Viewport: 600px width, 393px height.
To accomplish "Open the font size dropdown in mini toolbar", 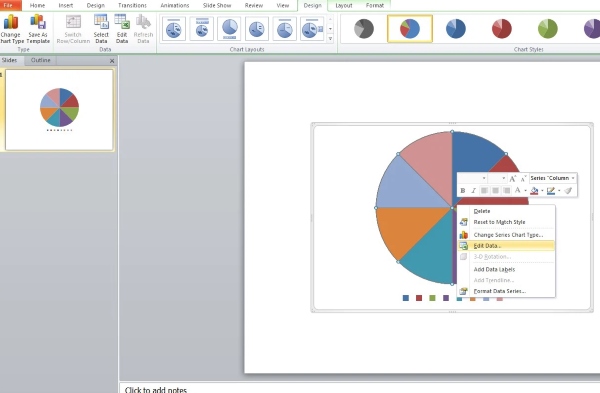I will tap(498, 178).
